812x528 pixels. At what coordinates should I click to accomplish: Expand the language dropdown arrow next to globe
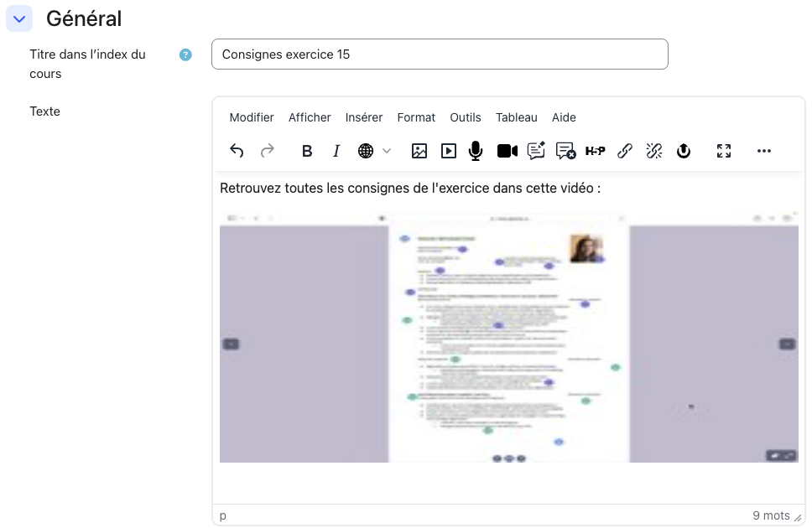[x=387, y=151]
